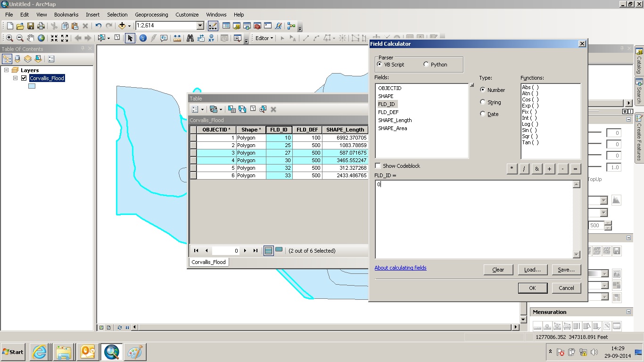Open Paint from the taskbar
The image size is (644, 362).
[136, 352]
